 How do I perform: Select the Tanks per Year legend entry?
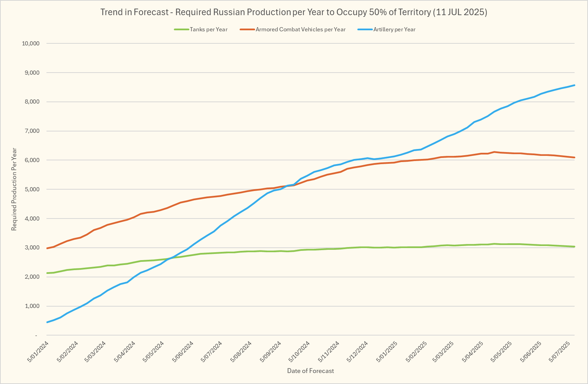(201, 30)
